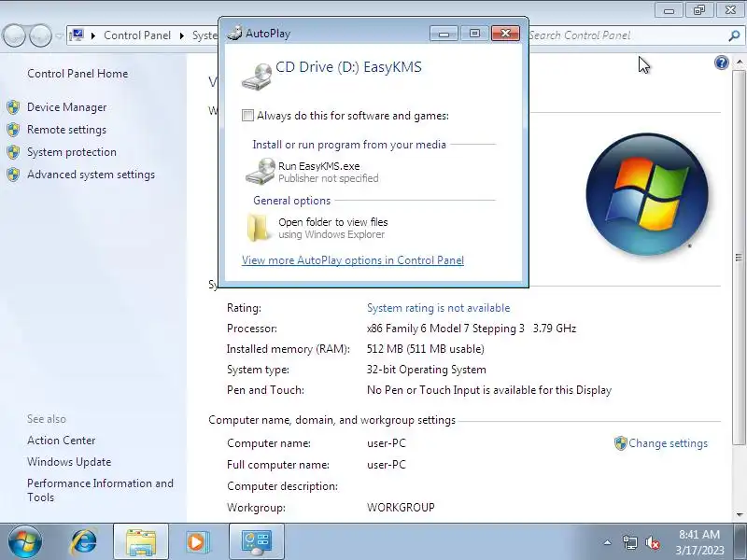747x560 pixels.
Task: Open Windows Media Player taskbar icon
Action: pos(197,541)
